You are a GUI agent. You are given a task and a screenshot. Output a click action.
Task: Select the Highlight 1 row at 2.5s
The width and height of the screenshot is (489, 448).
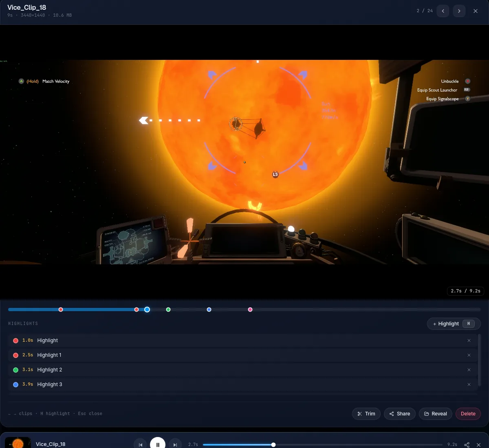coord(242,355)
